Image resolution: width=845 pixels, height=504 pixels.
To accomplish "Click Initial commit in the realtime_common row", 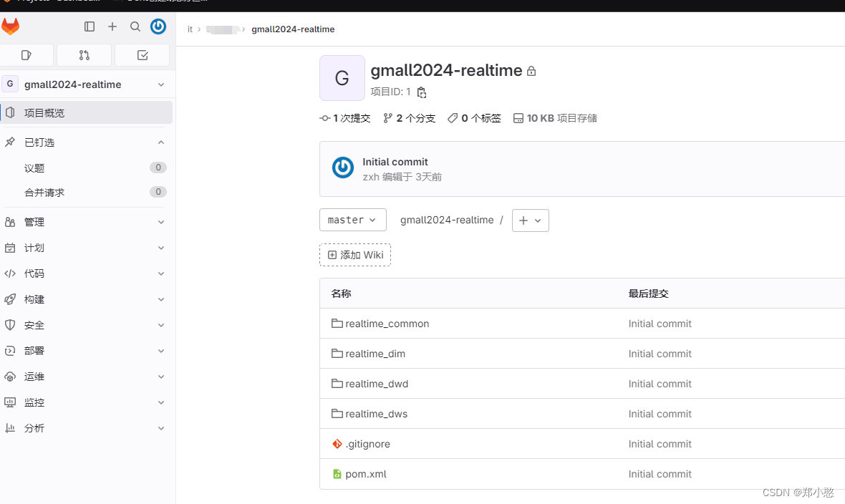I will 660,324.
